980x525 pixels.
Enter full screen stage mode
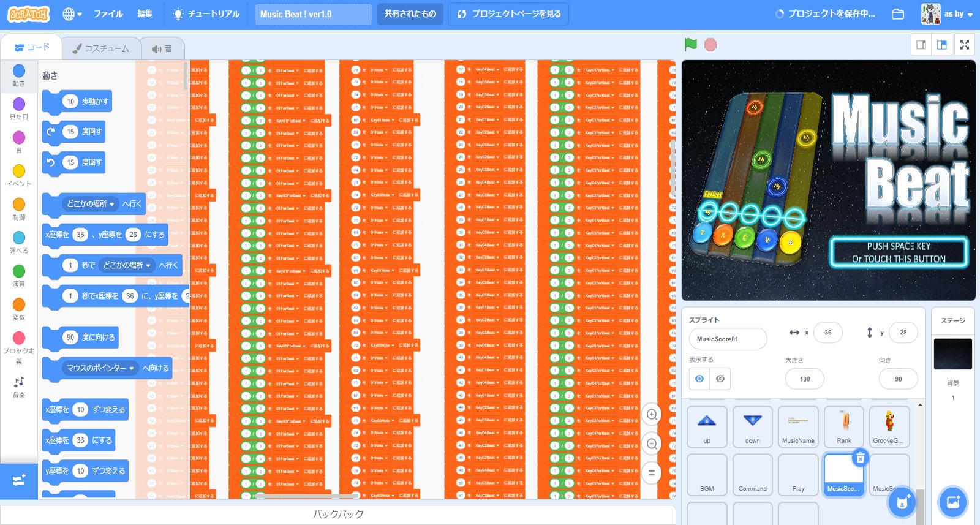tap(965, 45)
